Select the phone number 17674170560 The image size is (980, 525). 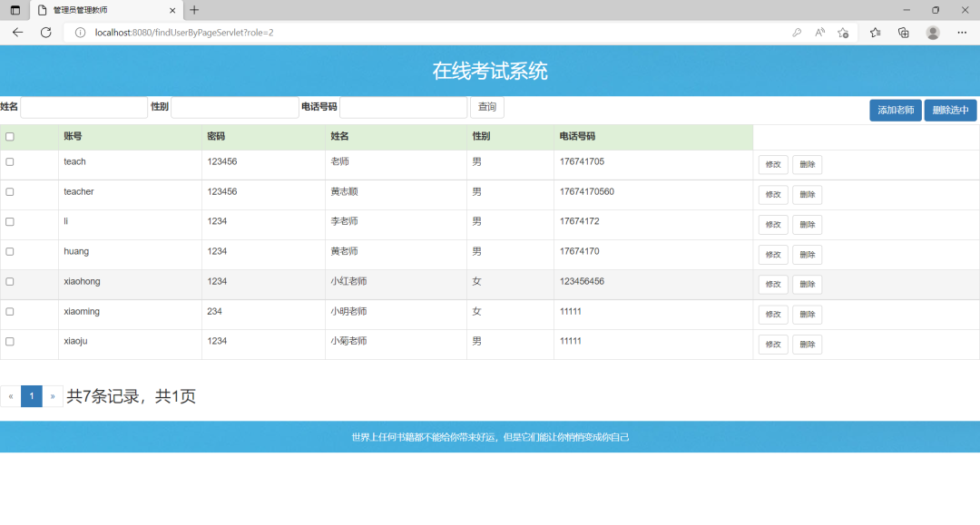coord(587,191)
